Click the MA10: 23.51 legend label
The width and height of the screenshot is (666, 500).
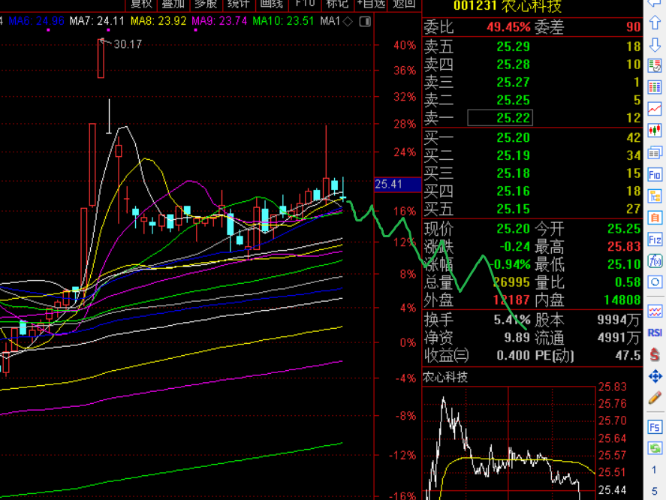click(x=283, y=21)
